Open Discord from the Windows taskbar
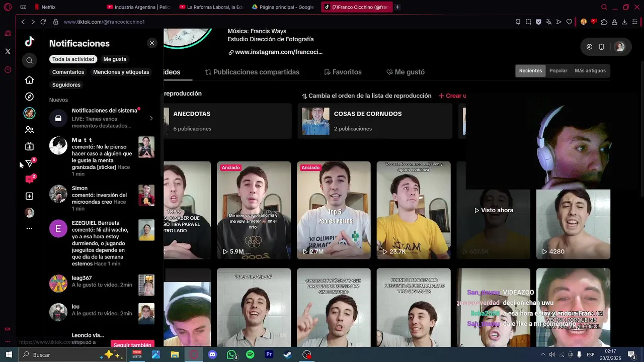Viewport: 644px width, 362px height. click(x=212, y=354)
